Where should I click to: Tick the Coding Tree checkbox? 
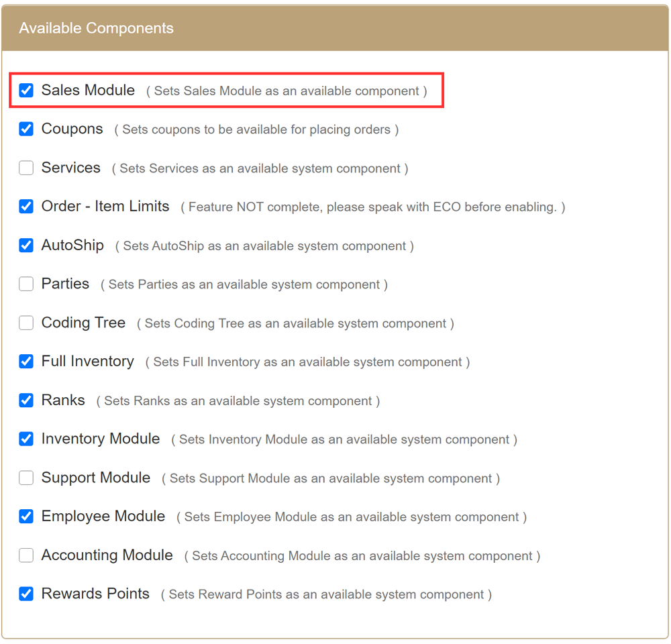(26, 323)
